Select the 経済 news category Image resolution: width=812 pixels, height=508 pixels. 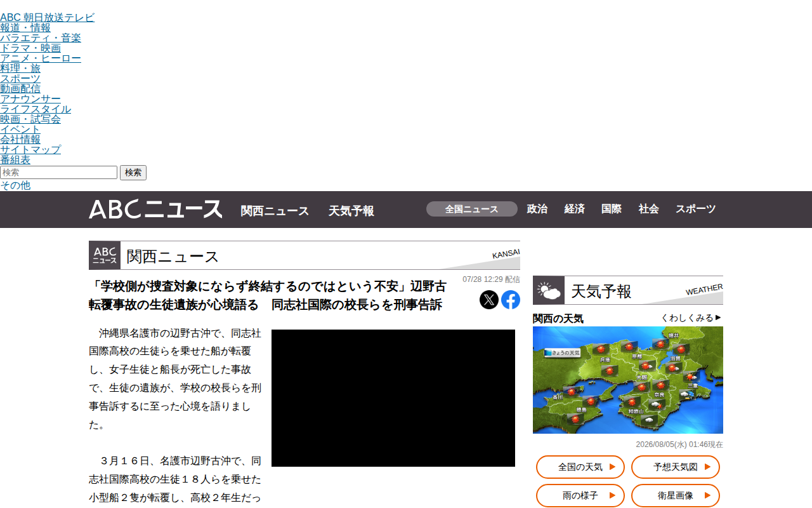(575, 209)
